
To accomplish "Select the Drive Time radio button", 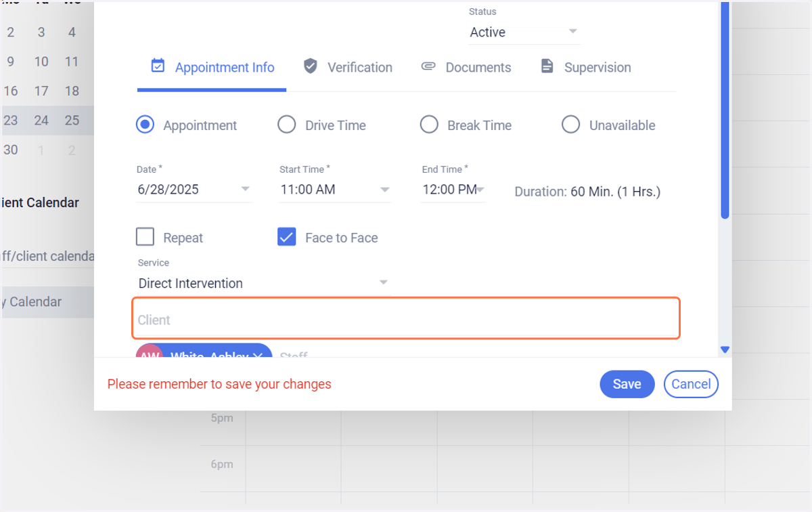I will (287, 125).
